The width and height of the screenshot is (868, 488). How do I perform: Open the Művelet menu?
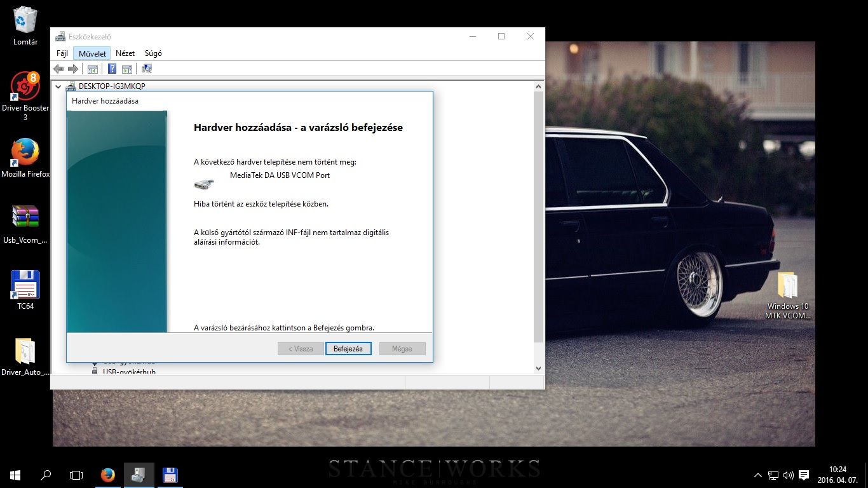[x=92, y=53]
